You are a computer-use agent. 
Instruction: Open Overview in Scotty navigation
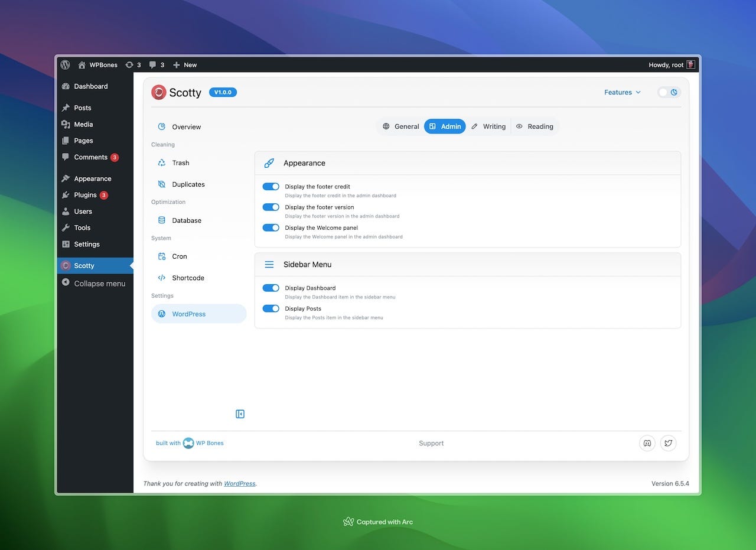point(198,127)
